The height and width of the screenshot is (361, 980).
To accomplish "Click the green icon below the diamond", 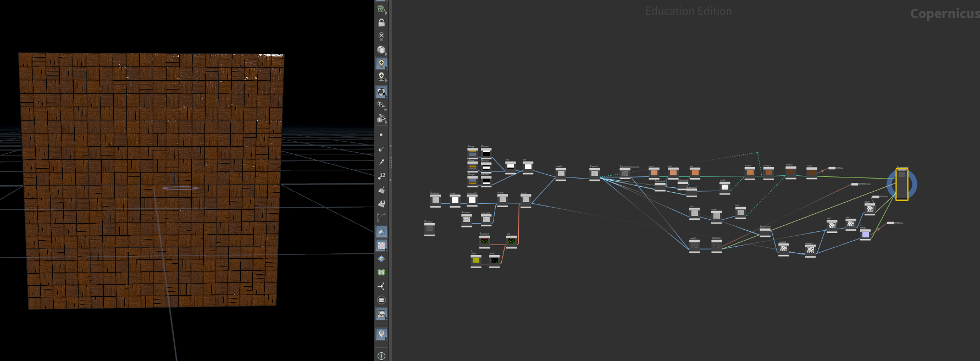I will pyautogui.click(x=381, y=273).
